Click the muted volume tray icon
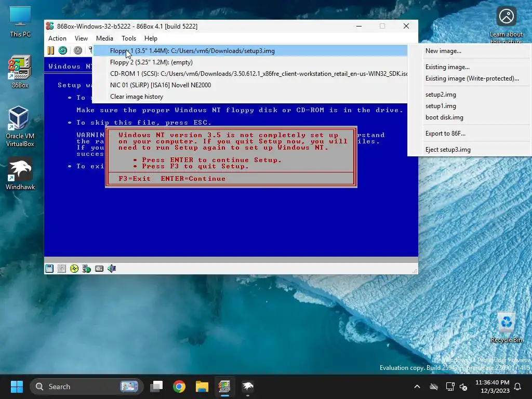 tap(463, 387)
